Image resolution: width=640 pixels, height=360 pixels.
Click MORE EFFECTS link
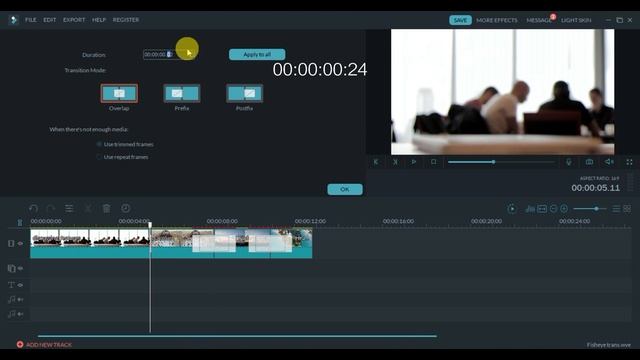tap(497, 20)
